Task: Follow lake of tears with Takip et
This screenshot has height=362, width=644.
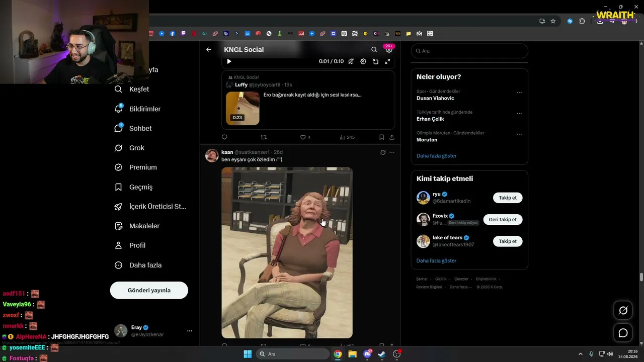Action: [x=508, y=241]
